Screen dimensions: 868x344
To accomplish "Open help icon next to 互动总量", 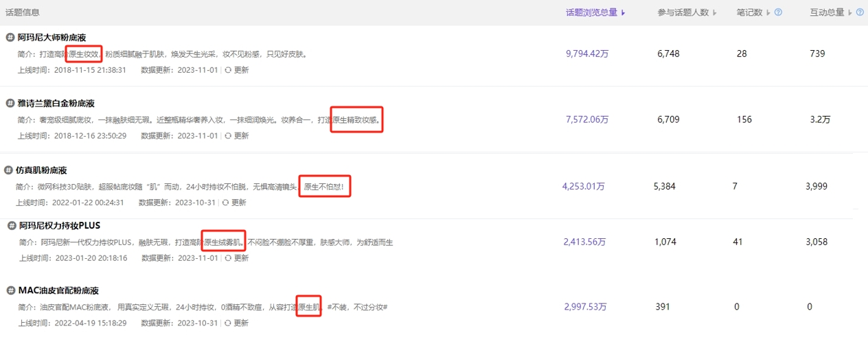I will click(x=860, y=12).
